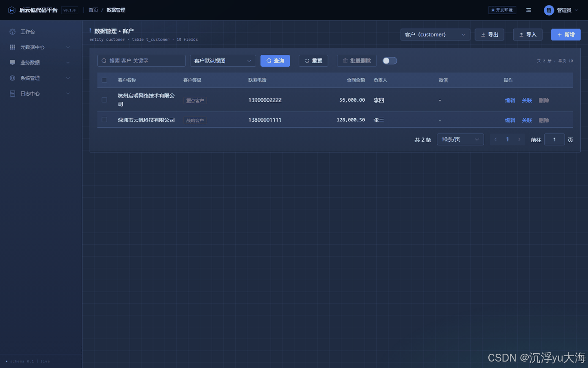Check the select-all checkbox in table header
The height and width of the screenshot is (368, 588).
(x=104, y=80)
